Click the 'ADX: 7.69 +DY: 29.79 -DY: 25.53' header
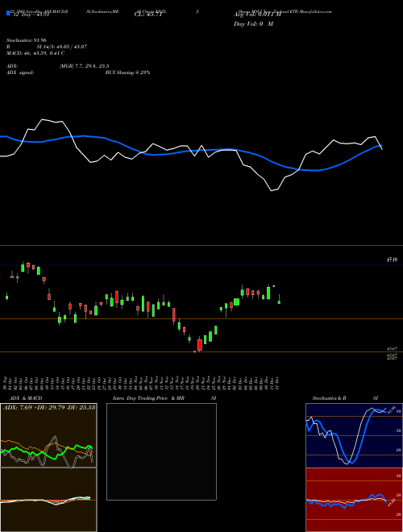Screen dimensions: 403x532 click(x=49, y=407)
